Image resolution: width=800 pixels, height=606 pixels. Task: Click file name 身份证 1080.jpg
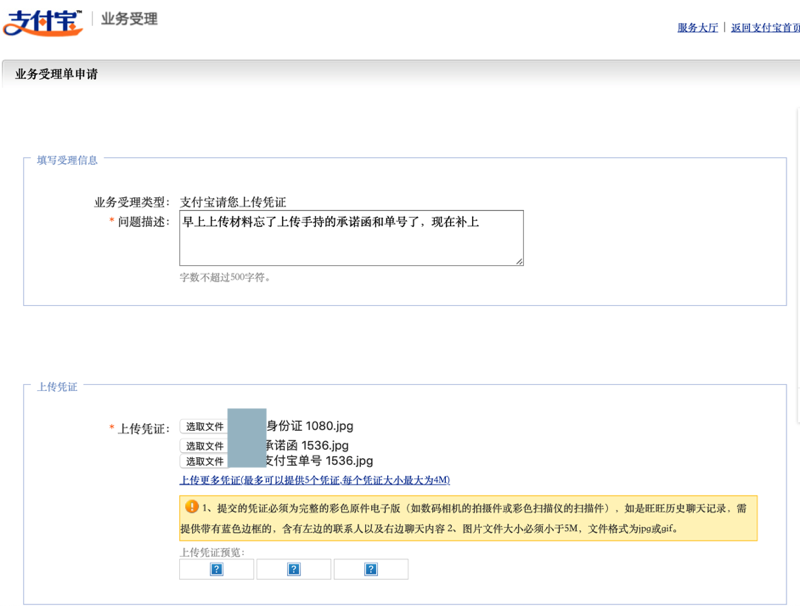(x=310, y=426)
